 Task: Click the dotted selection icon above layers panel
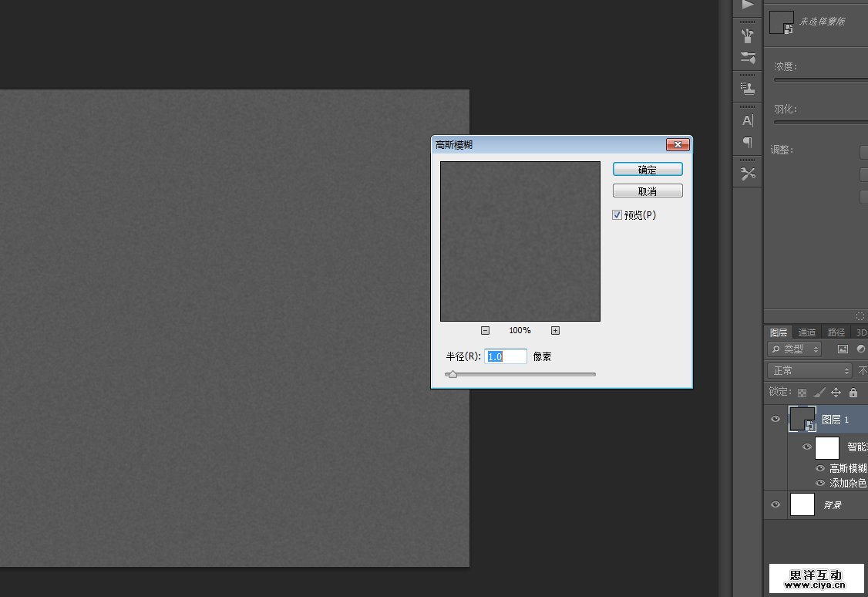coord(860,316)
